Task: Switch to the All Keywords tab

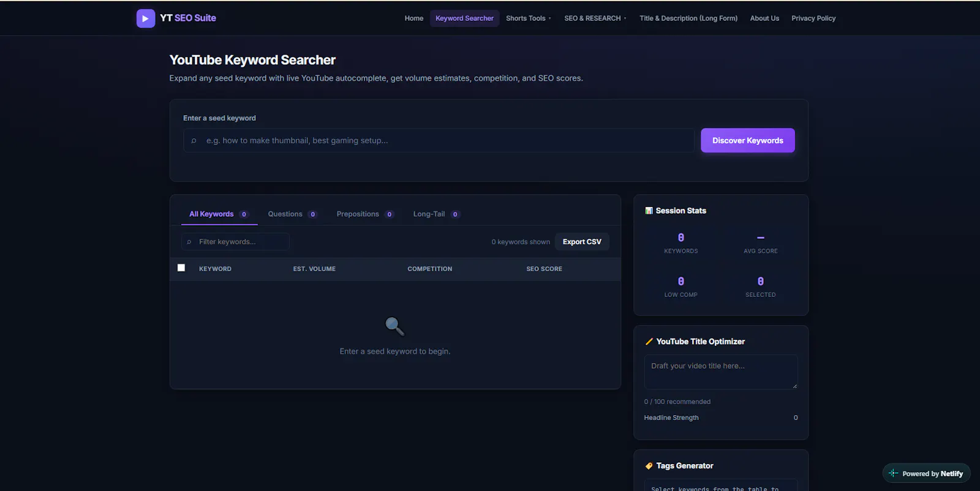Action: click(x=219, y=214)
